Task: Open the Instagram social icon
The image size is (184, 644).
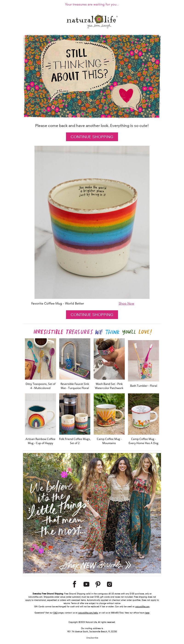Action: click(109, 584)
